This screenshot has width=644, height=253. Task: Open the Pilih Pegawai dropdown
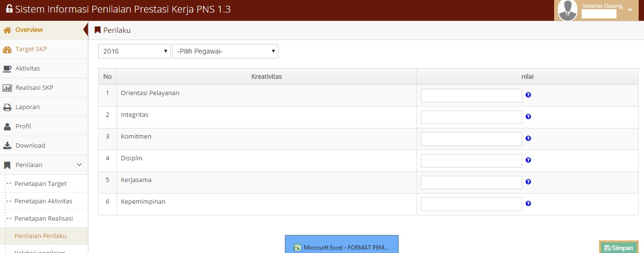[x=225, y=51]
